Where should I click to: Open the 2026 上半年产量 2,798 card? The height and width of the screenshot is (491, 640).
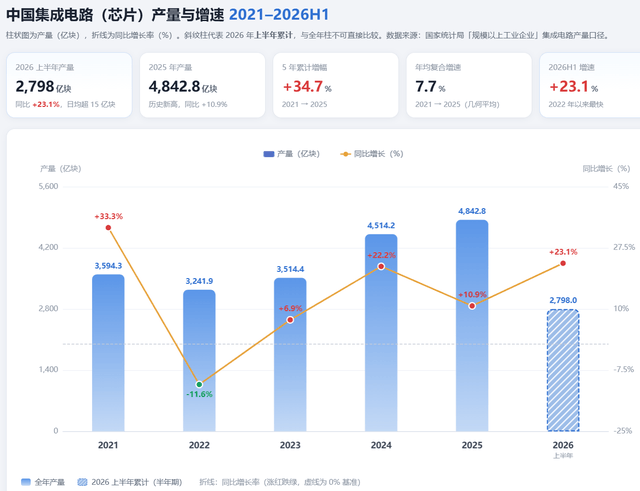click(69, 85)
